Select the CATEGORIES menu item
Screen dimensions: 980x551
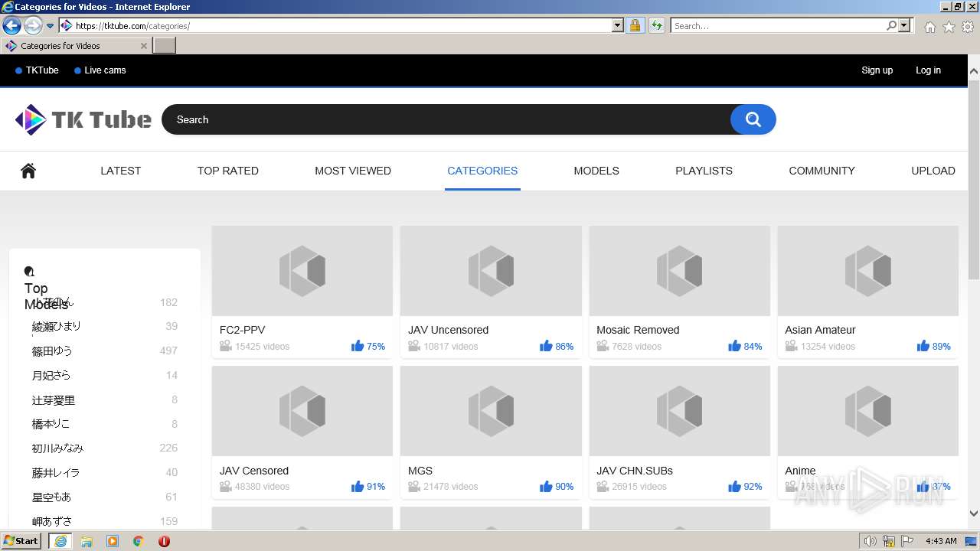tap(482, 171)
